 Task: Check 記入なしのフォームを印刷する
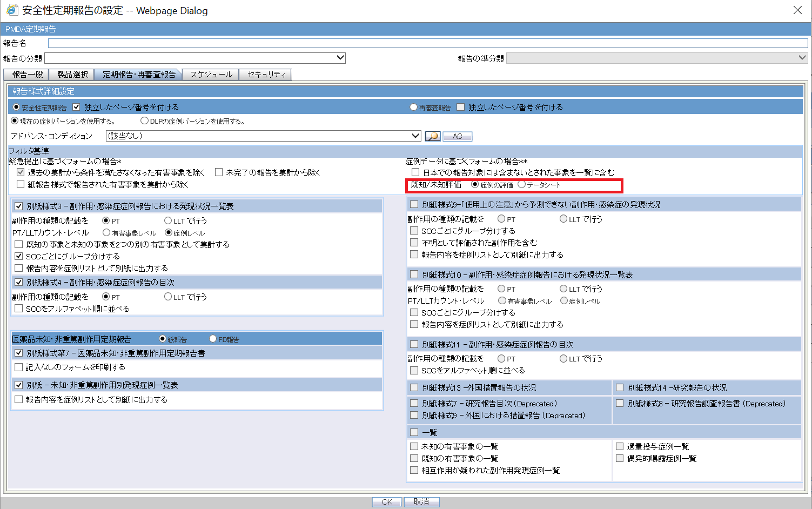tap(19, 367)
